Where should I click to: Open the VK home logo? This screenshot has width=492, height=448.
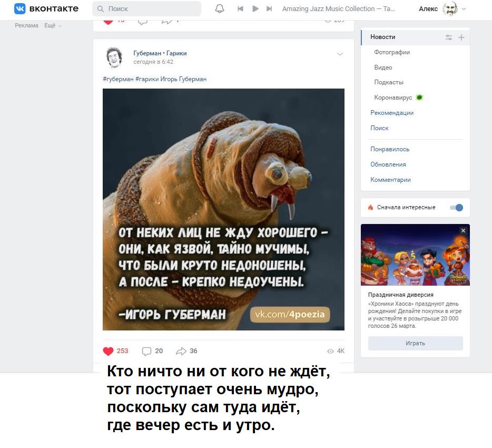click(46, 9)
